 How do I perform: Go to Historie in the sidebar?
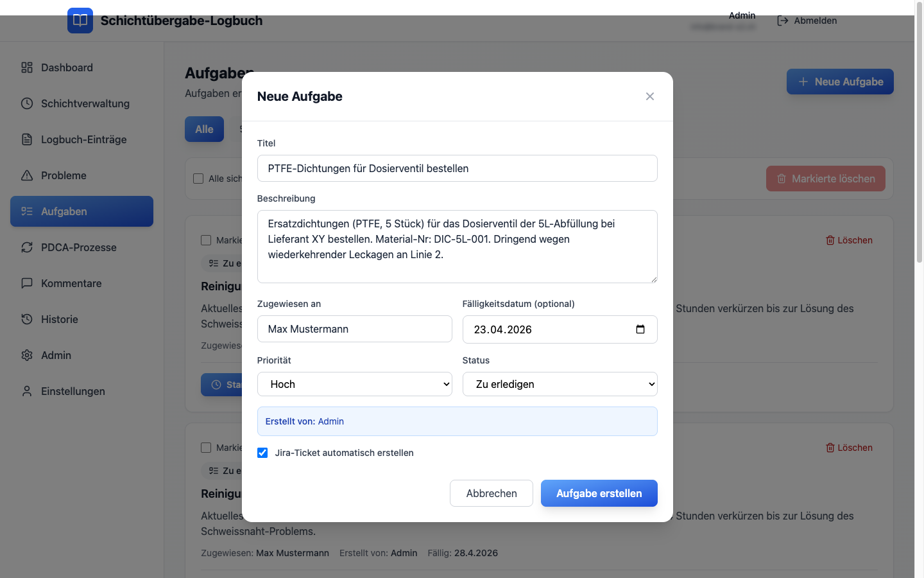click(x=59, y=319)
